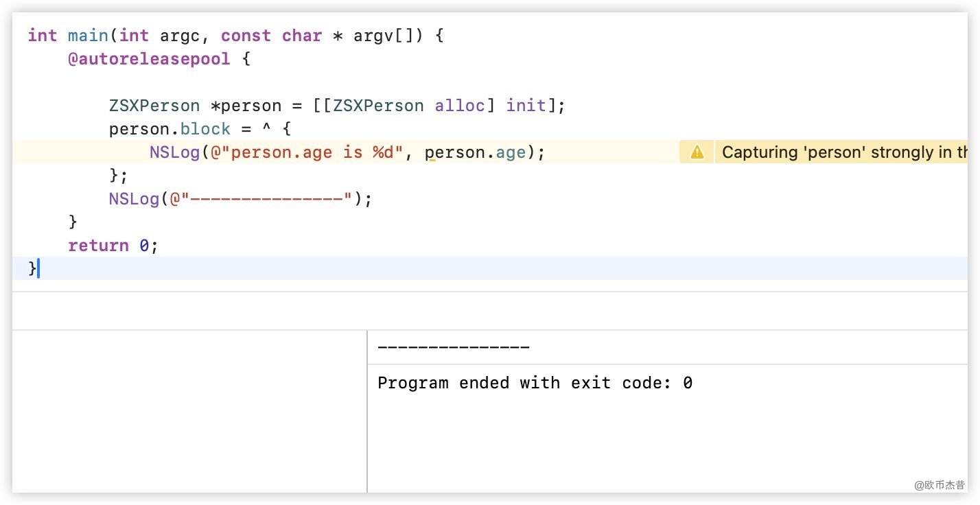This screenshot has height=505, width=980.
Task: Click the dashed output line in the console
Action: click(453, 348)
